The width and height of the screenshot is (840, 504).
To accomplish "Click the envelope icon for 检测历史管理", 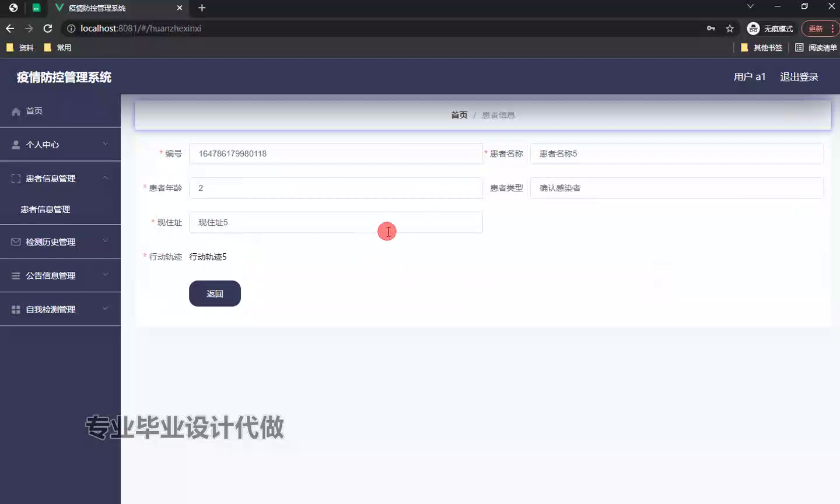I will click(16, 242).
